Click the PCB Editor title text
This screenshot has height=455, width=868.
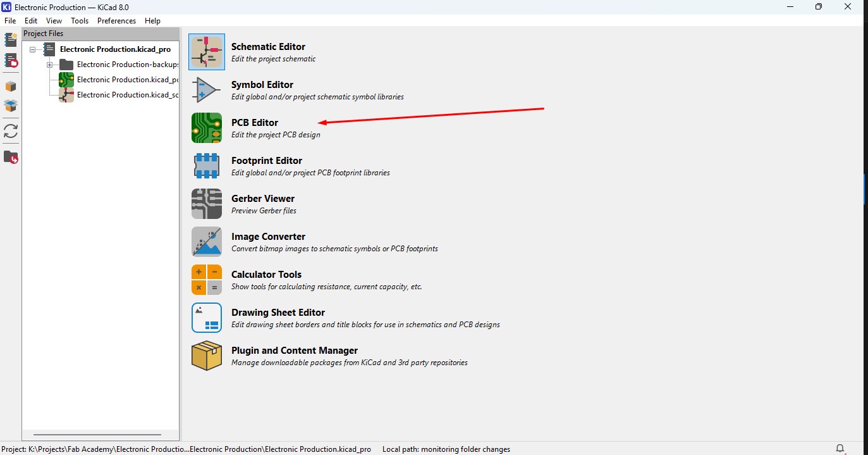pyautogui.click(x=255, y=123)
